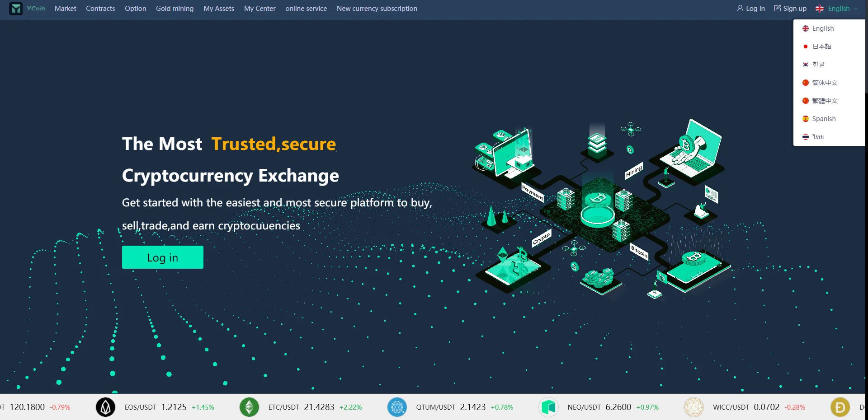This screenshot has width=868, height=420.
Task: Click the QTUM coin icon
Action: [397, 407]
